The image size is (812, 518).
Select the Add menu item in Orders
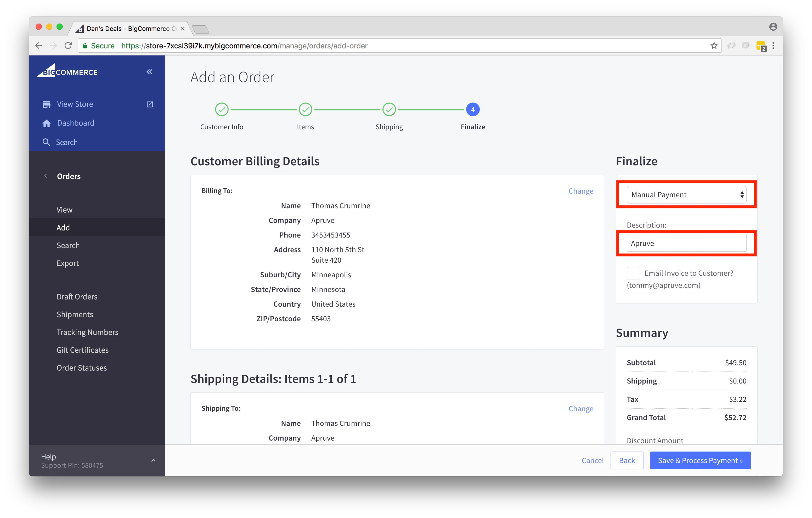pyautogui.click(x=63, y=227)
